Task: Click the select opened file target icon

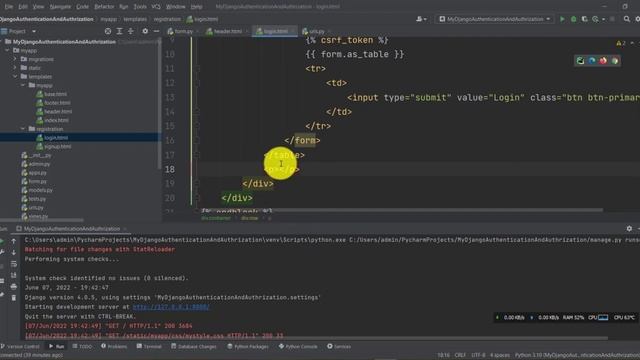Action: pyautogui.click(x=108, y=31)
